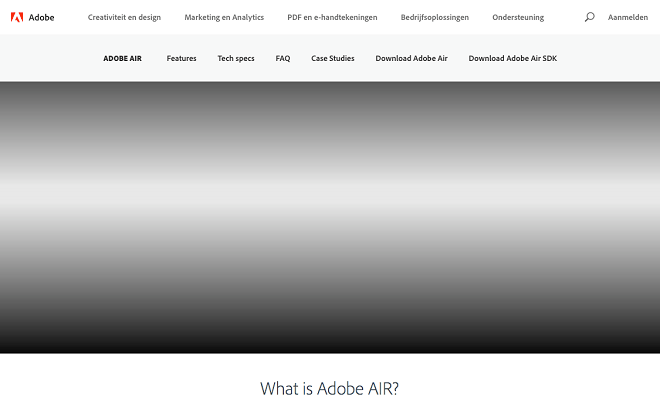Screen dimensions: 660x414
Task: Open the Case Studies tab
Action: coord(333,58)
